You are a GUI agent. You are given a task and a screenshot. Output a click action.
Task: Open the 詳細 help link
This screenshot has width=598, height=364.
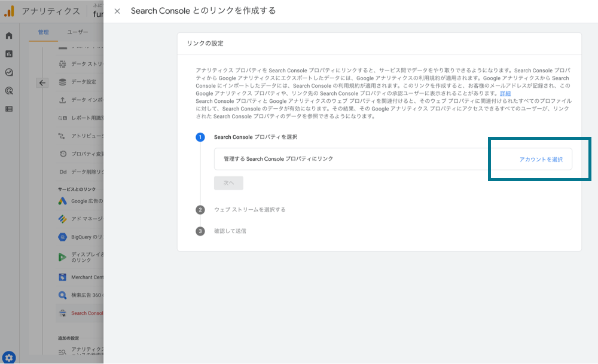point(505,93)
